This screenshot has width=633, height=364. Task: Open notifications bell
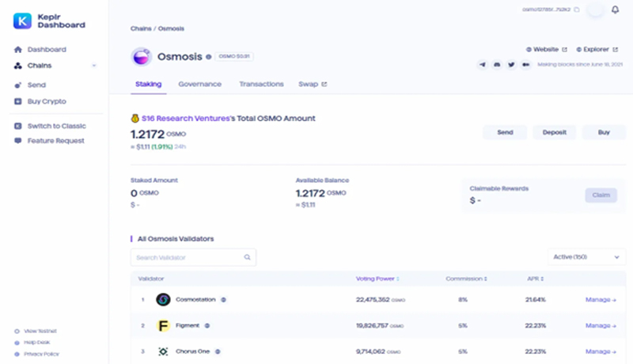click(615, 9)
